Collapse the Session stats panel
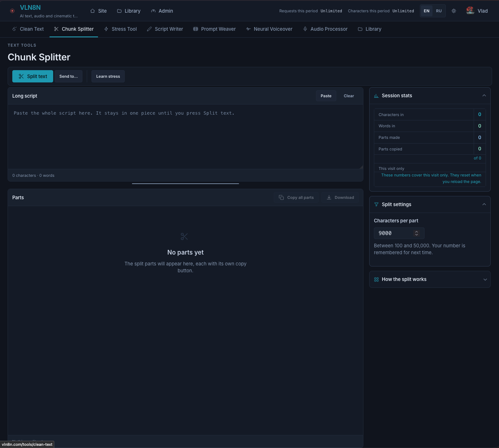The height and width of the screenshot is (448, 499). click(484, 95)
